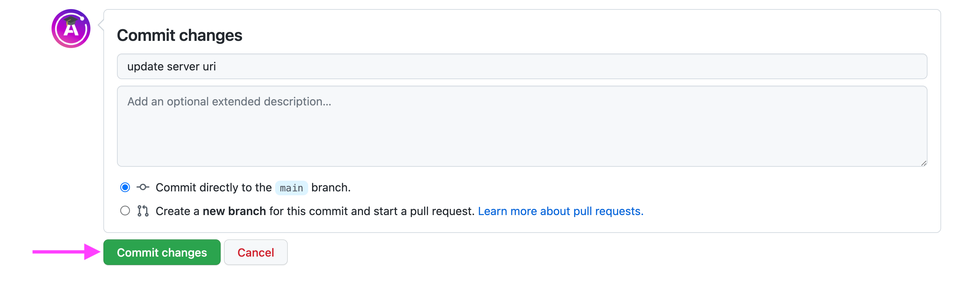The width and height of the screenshot is (980, 290).
Task: Click the pull request icon
Action: (143, 211)
